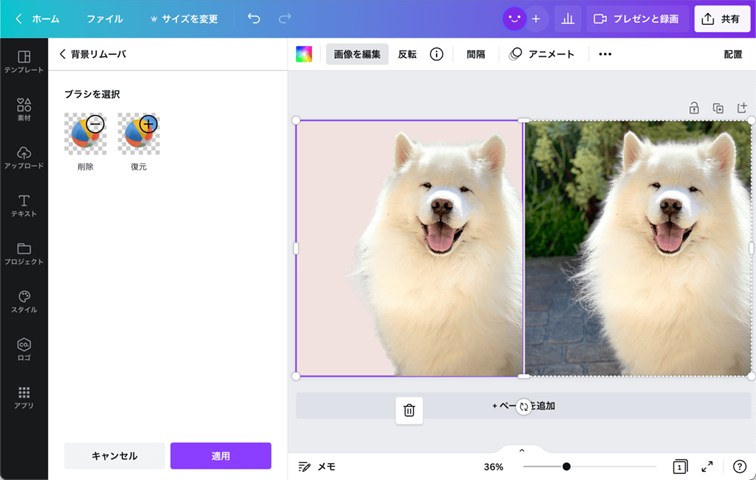Open the アップロード uploads panel
Viewport: 756px width, 480px height.
[x=23, y=157]
